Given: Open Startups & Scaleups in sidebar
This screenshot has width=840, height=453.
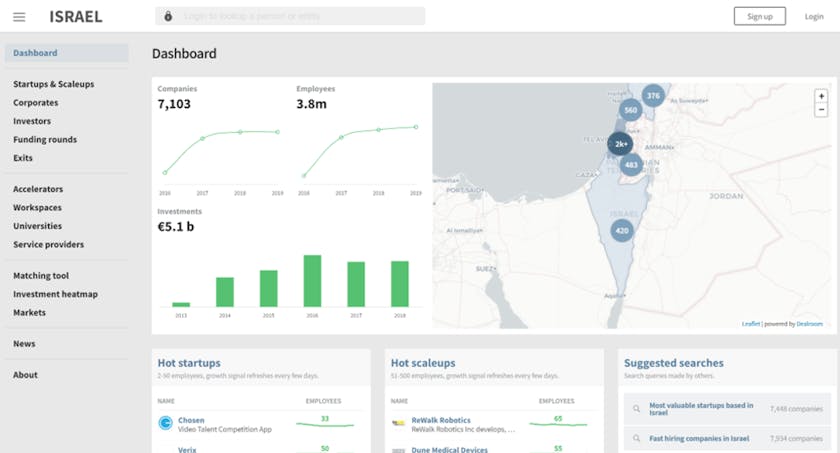Looking at the screenshot, I should click(54, 84).
